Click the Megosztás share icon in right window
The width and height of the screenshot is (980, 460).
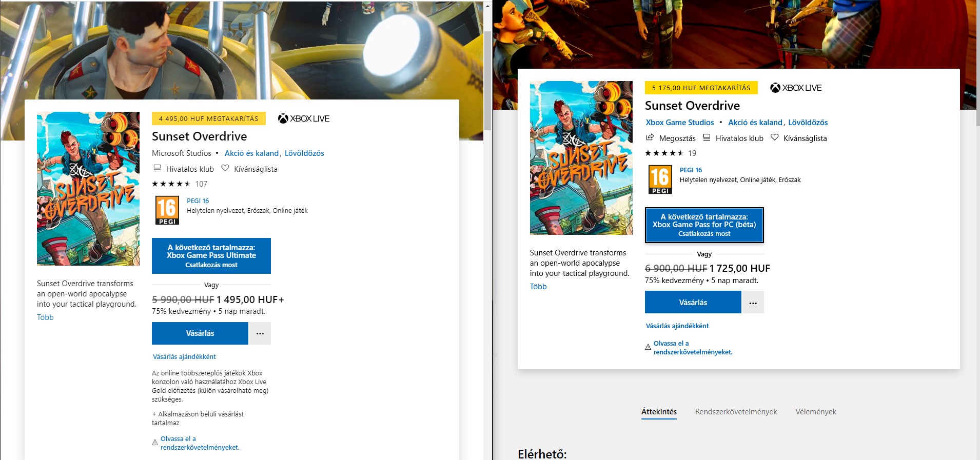(650, 137)
